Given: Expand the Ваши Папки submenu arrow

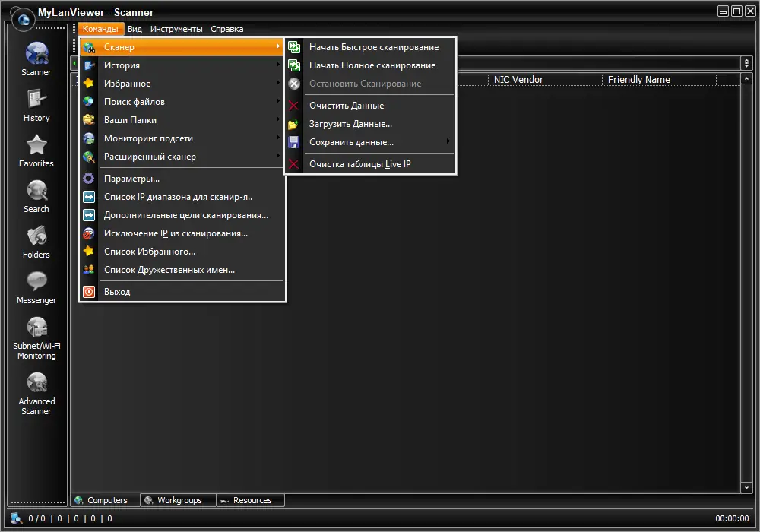Looking at the screenshot, I should [278, 119].
